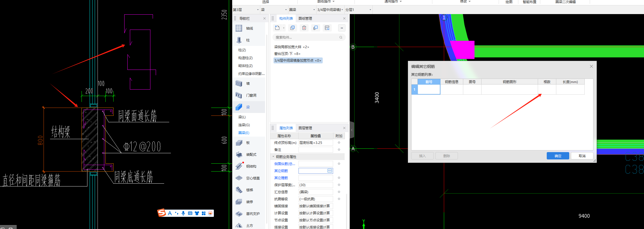Toggle 附加 circle for 侧面纵筋 row
The width and height of the screenshot is (644, 229).
coord(339,164)
